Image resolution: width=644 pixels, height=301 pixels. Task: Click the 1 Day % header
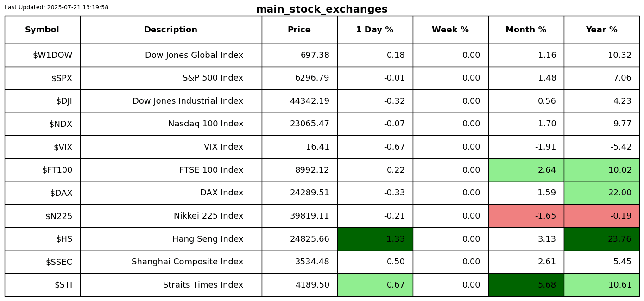[x=375, y=30]
